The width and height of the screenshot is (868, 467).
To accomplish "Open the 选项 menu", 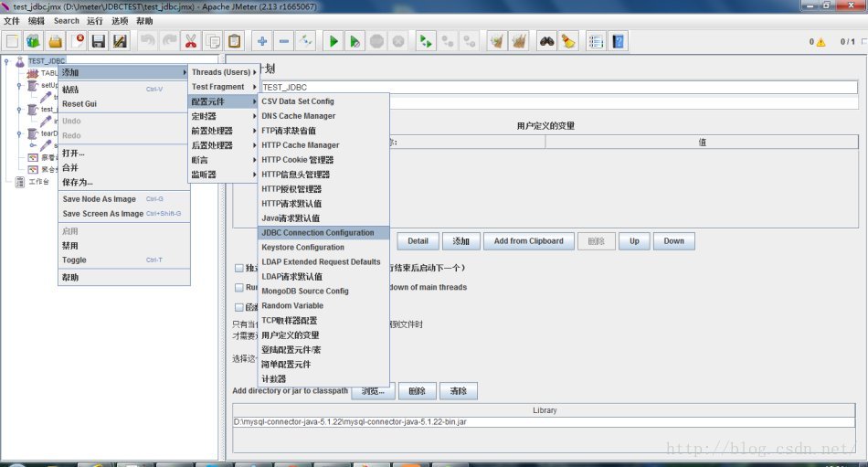I will pyautogui.click(x=120, y=21).
